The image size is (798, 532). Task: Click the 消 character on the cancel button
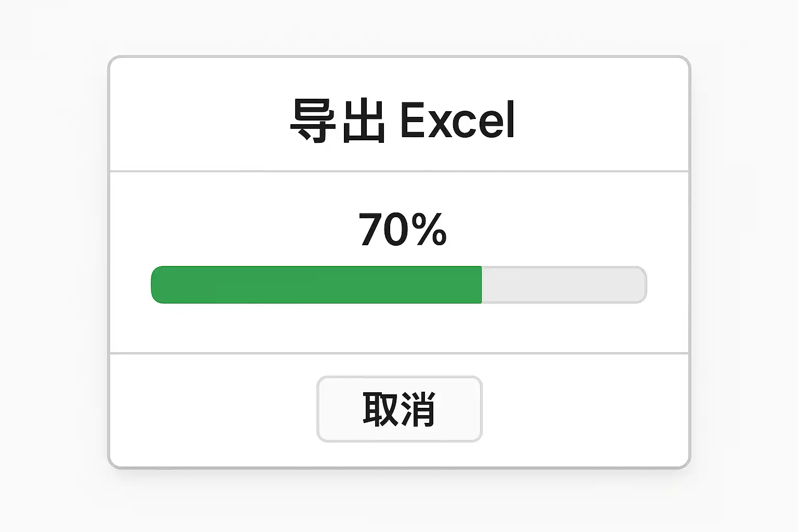coord(418,409)
